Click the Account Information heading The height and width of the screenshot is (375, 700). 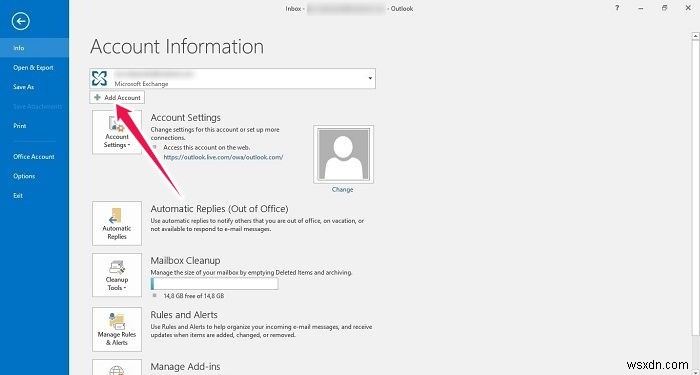click(177, 47)
